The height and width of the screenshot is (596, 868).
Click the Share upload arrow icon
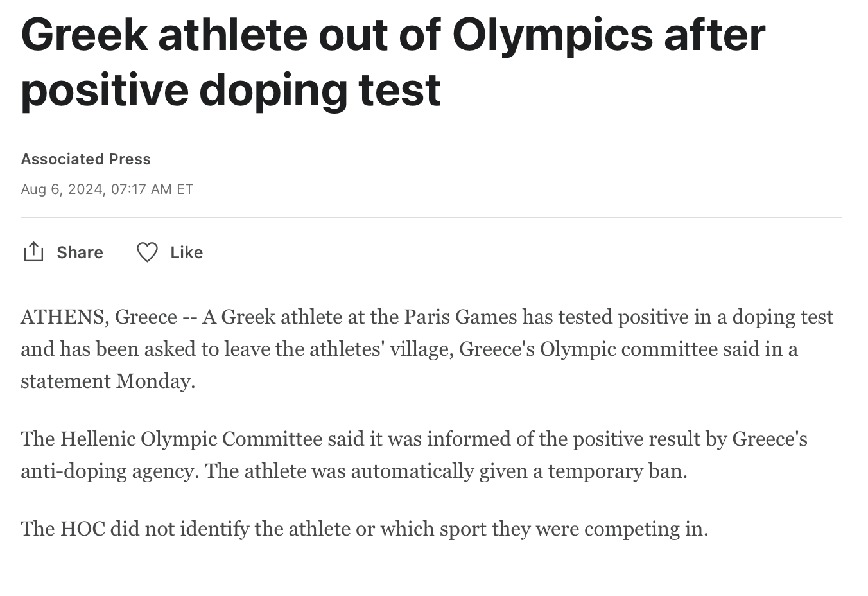[x=33, y=252]
